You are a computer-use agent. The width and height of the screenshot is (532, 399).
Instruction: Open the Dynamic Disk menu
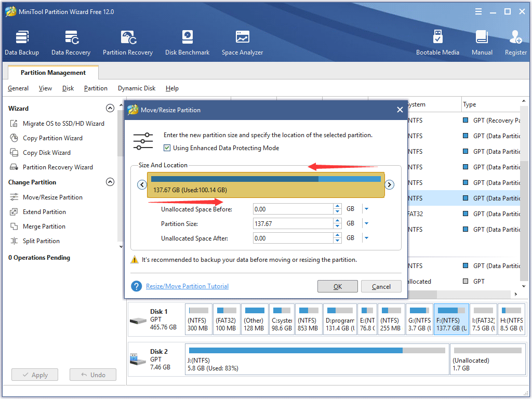click(137, 88)
